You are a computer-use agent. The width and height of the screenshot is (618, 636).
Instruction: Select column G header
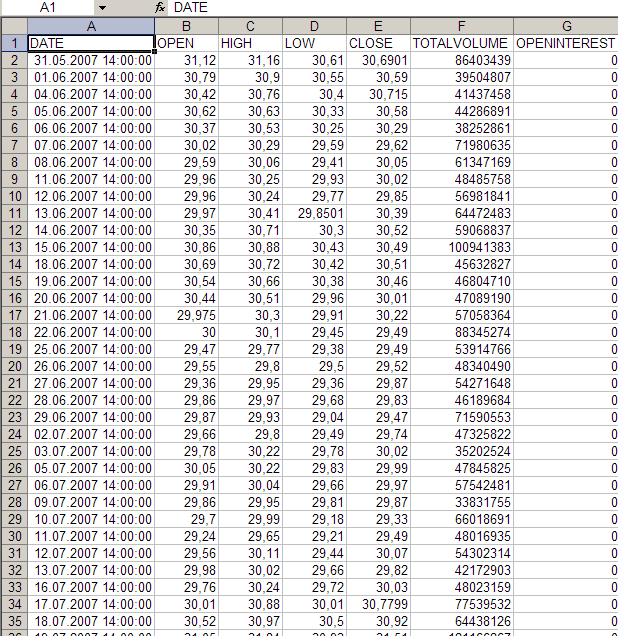pos(566,25)
